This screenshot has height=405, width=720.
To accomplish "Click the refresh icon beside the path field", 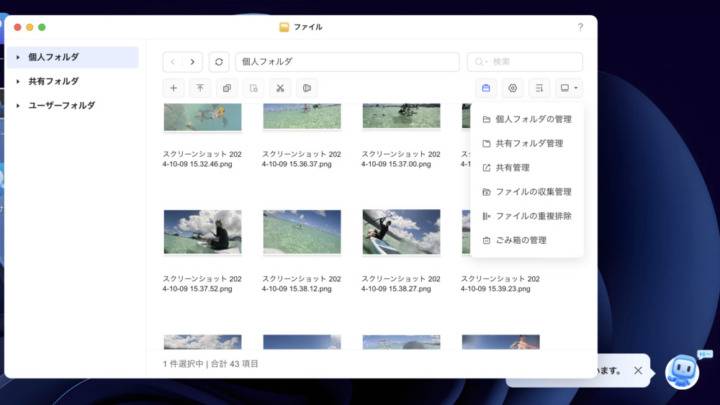I will [220, 62].
